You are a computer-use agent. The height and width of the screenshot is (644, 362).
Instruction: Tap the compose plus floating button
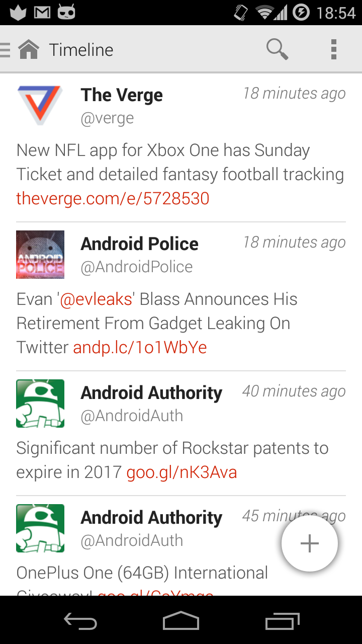[309, 543]
